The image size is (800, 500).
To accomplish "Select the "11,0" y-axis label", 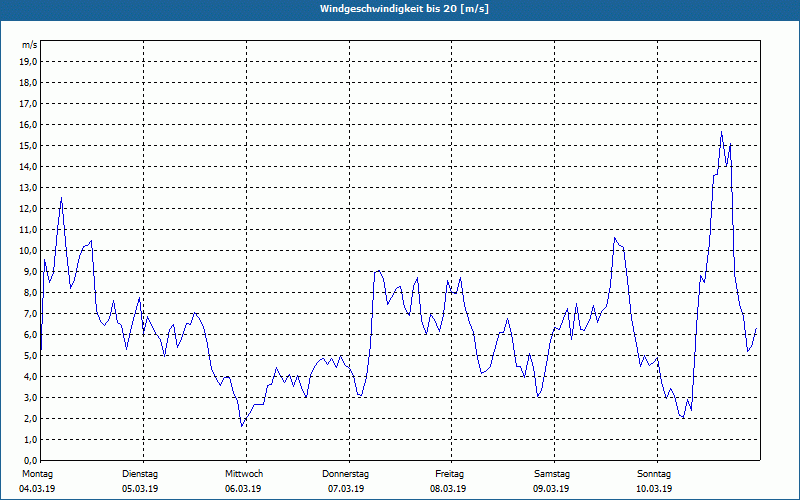I will click(28, 230).
